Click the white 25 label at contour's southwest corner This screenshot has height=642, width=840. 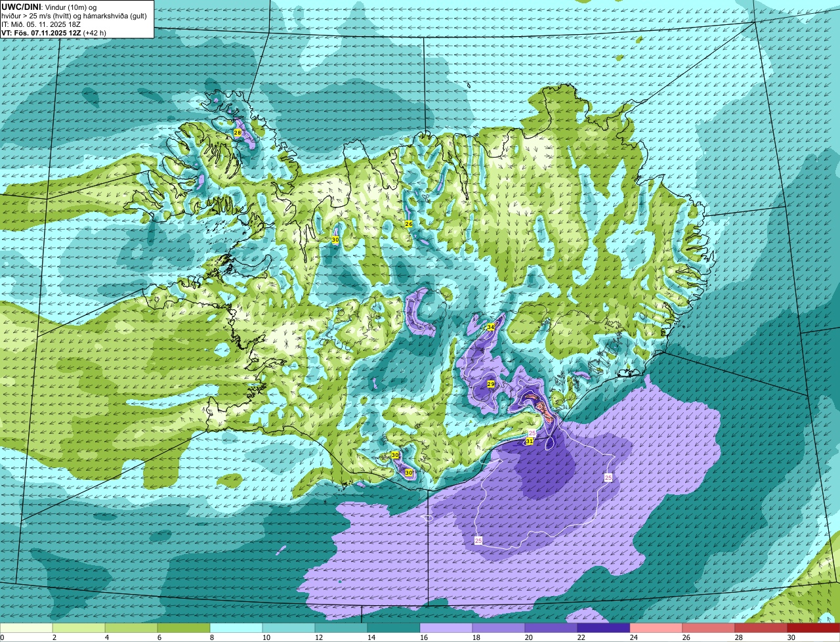point(478,540)
